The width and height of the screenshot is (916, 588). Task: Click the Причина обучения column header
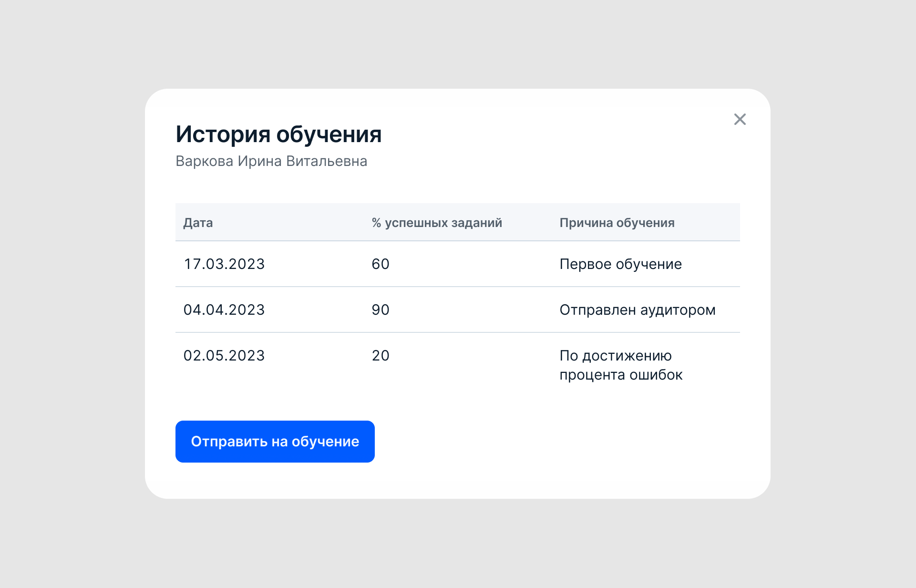tap(617, 223)
